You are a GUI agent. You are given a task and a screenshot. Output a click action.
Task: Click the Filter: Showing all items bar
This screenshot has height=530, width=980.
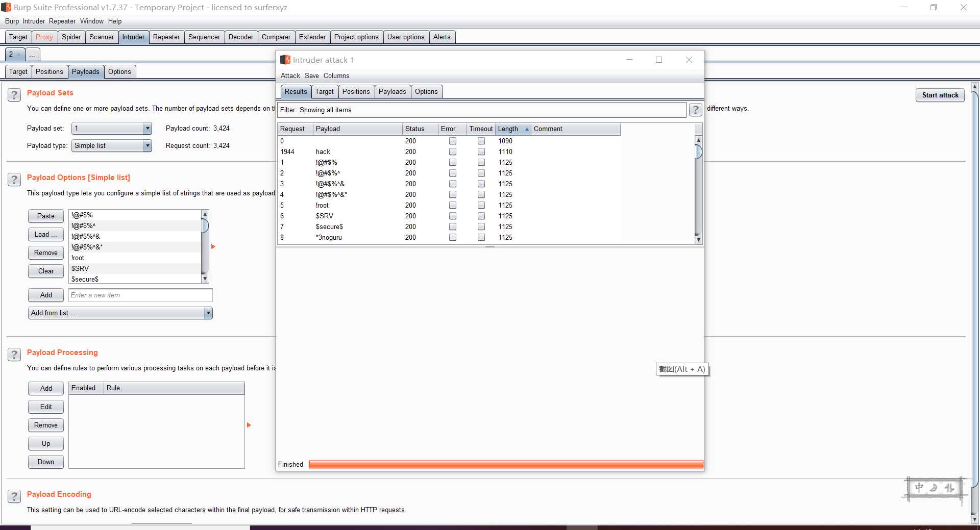point(481,110)
